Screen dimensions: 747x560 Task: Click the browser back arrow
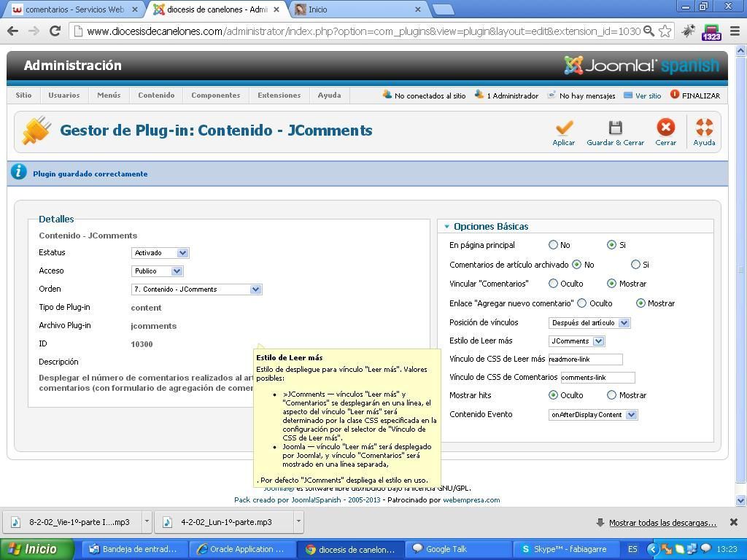(x=13, y=31)
